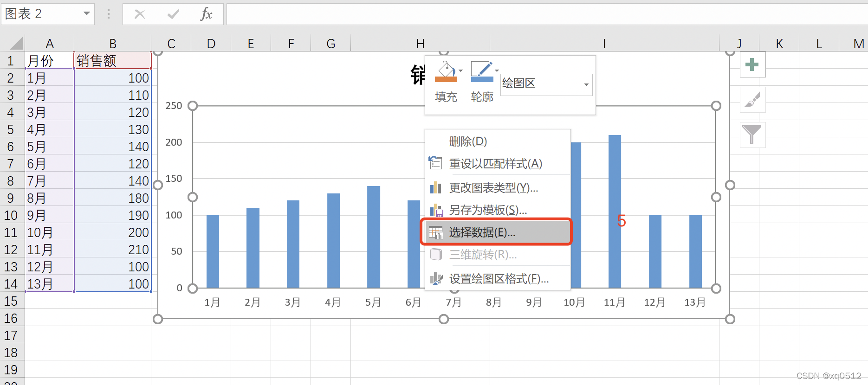Click the 11月 bar in the chart
The width and height of the screenshot is (868, 385).
[615, 212]
